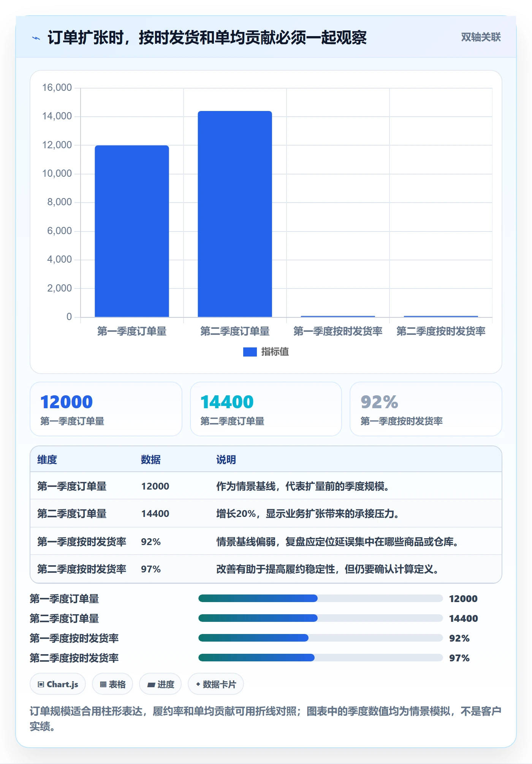Click the 进度 chip label
Screen dimensions: 532x764
point(166,685)
